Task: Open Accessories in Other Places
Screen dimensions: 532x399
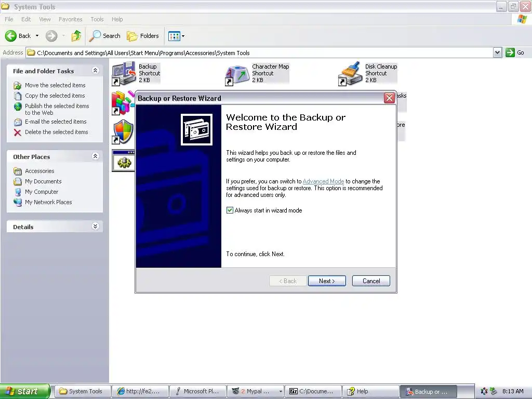Action: click(x=39, y=171)
